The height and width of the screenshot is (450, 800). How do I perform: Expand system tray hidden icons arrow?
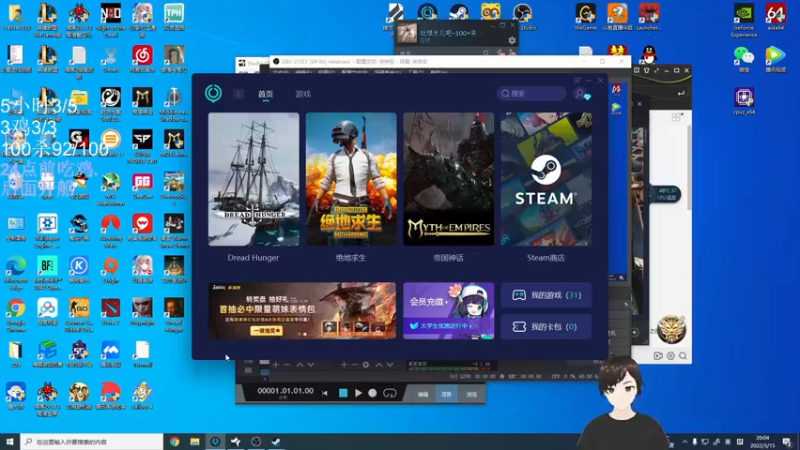coord(684,442)
